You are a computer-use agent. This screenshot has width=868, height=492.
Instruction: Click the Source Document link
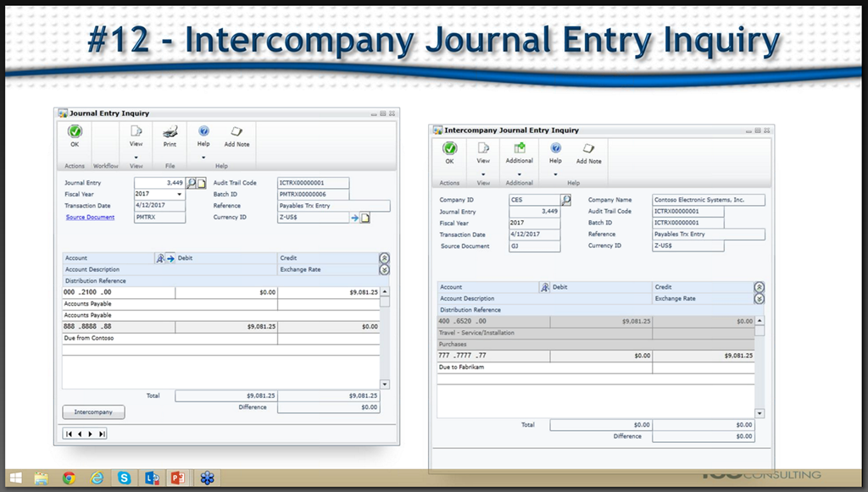(90, 218)
